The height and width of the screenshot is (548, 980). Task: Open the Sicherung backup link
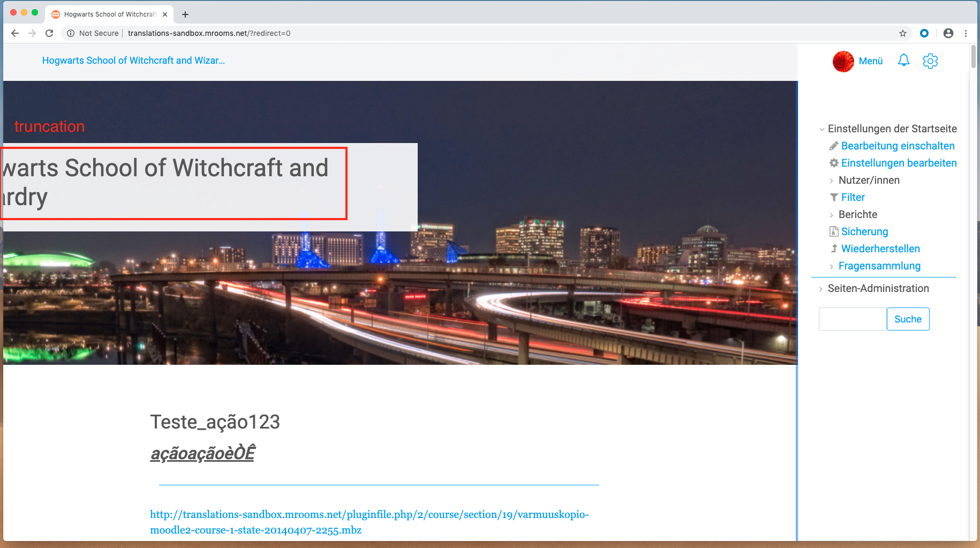point(864,231)
